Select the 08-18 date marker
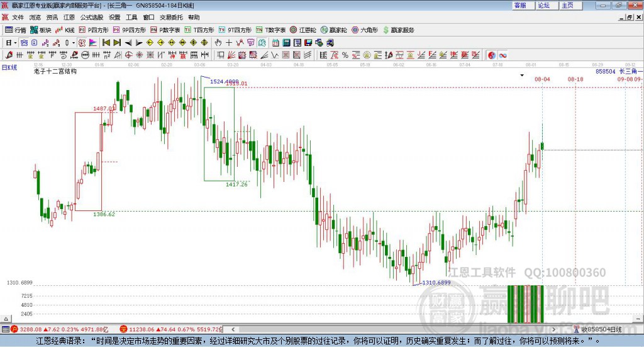The width and height of the screenshot is (644, 347). click(575, 79)
